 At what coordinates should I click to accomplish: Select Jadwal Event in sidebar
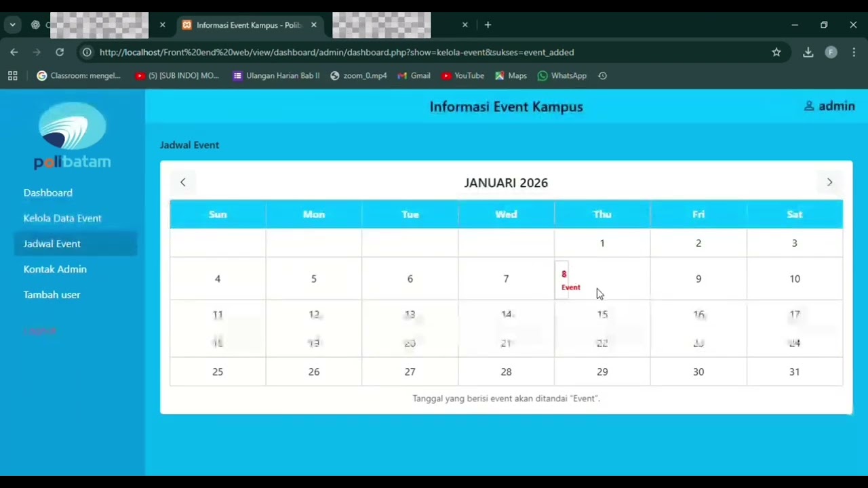tap(75, 244)
